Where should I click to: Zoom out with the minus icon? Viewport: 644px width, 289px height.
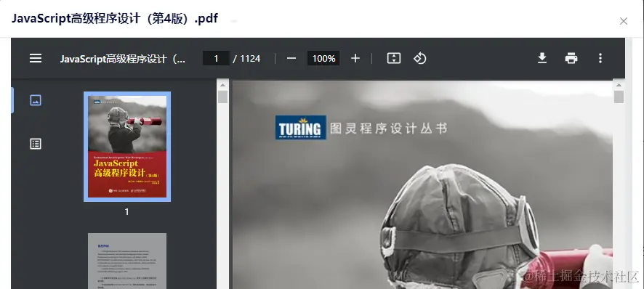tap(291, 58)
